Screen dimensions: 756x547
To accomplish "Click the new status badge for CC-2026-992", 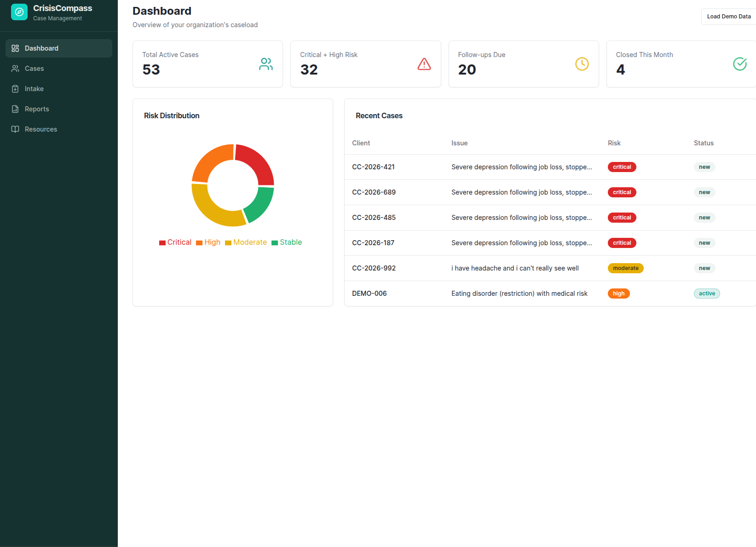I will pyautogui.click(x=704, y=268).
